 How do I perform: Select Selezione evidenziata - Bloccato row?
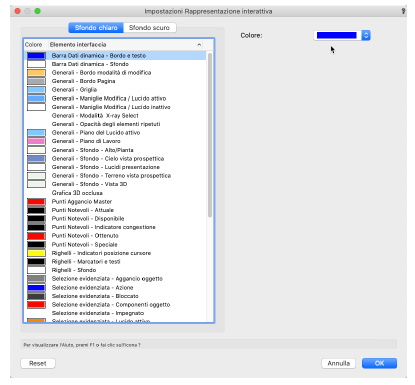115,296
